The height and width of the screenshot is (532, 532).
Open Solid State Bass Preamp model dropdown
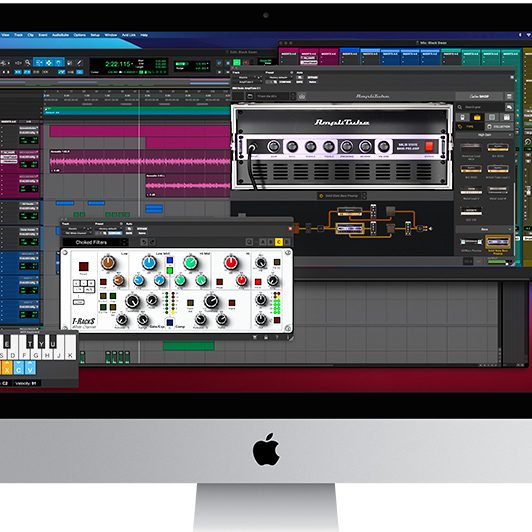point(342,196)
